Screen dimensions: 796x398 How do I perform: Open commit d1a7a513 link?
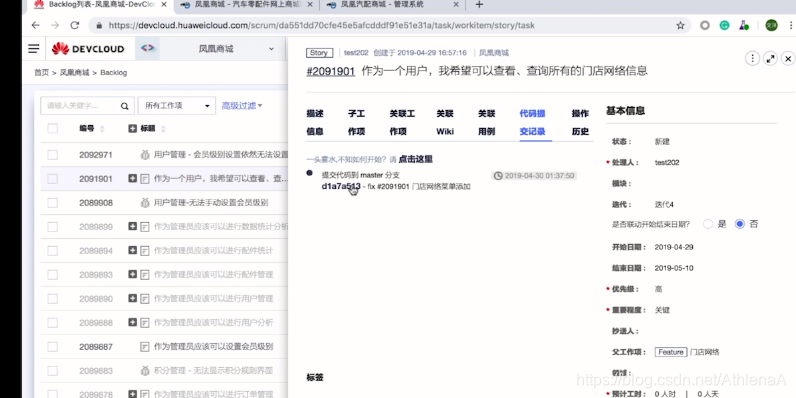point(341,186)
